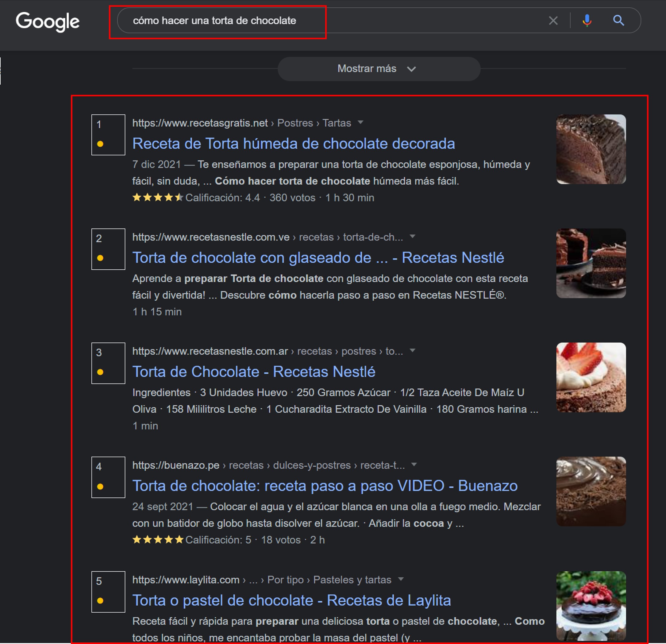
Task: Open 'Torta o pastel de chocolate - Recetas de Laylita'
Action: [x=292, y=600]
